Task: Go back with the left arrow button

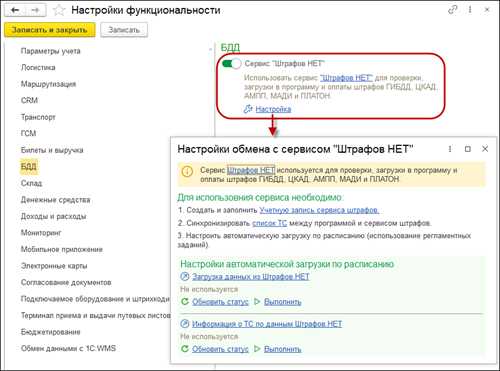Action: tap(15, 10)
